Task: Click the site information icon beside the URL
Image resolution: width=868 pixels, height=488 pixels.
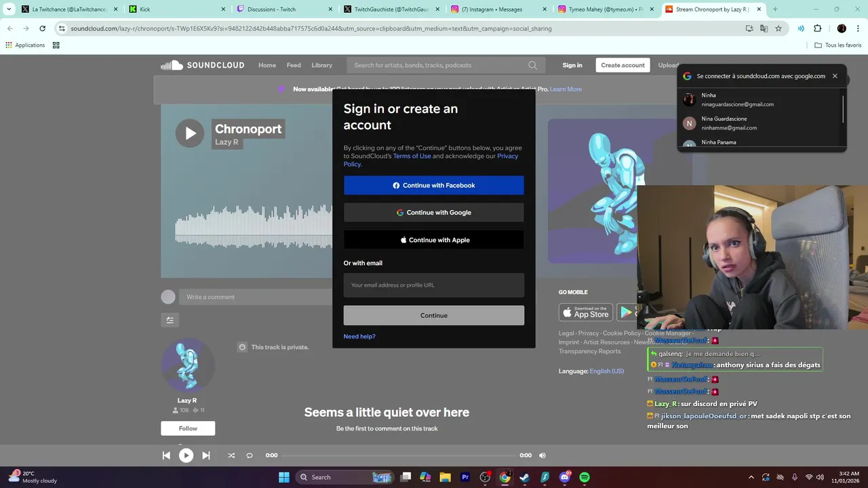Action: pyautogui.click(x=62, y=28)
